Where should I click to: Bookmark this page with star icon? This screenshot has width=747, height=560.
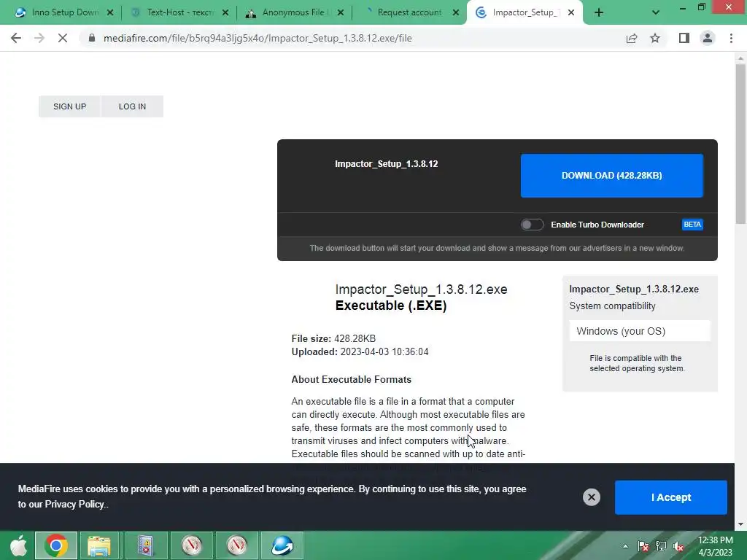[x=655, y=38]
